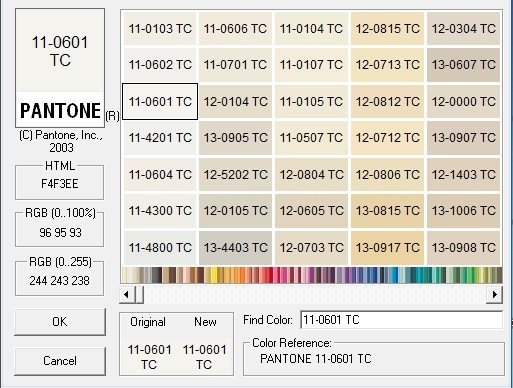Click the RGB percent value 96 95 93
The height and width of the screenshot is (388, 513).
(x=60, y=232)
